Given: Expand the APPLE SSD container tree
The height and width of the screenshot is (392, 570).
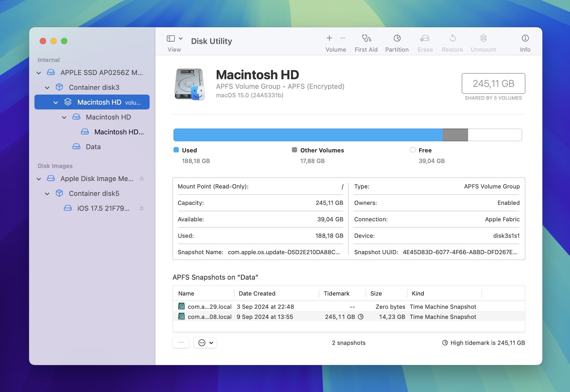Looking at the screenshot, I should tap(40, 72).
